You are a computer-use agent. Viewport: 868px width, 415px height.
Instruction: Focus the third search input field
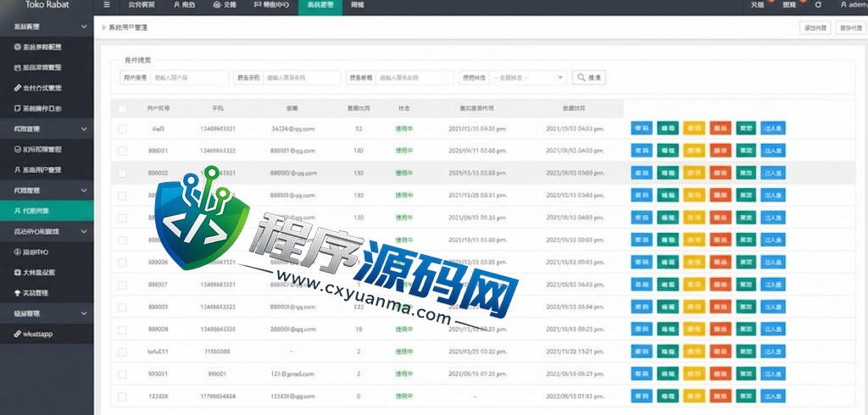tap(415, 77)
